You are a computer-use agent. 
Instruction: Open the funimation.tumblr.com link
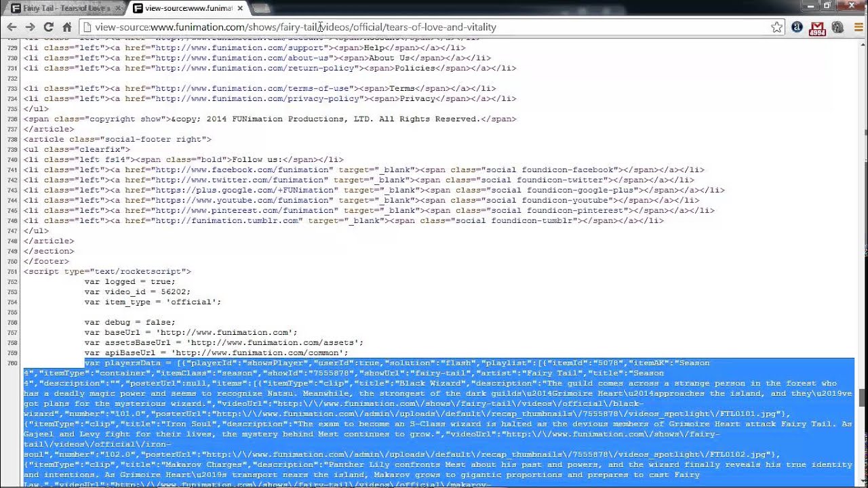tap(227, 221)
